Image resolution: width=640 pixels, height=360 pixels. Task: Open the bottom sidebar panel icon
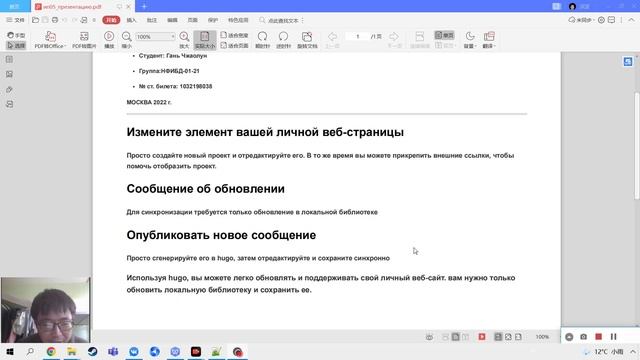[9, 104]
